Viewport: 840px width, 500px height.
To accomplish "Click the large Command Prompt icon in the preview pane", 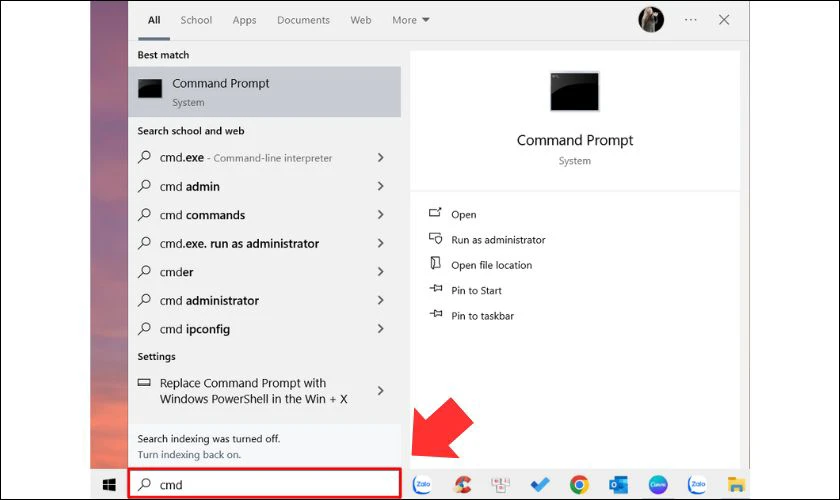I will pyautogui.click(x=574, y=92).
